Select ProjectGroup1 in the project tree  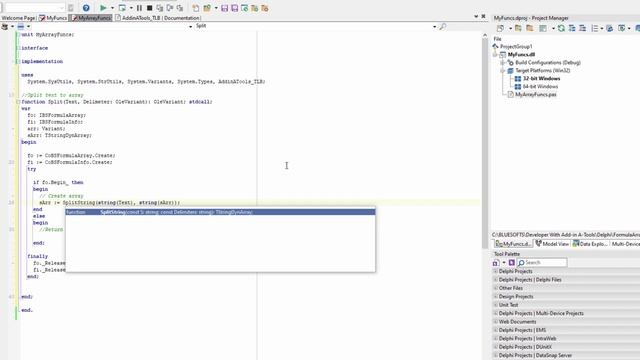(516, 47)
